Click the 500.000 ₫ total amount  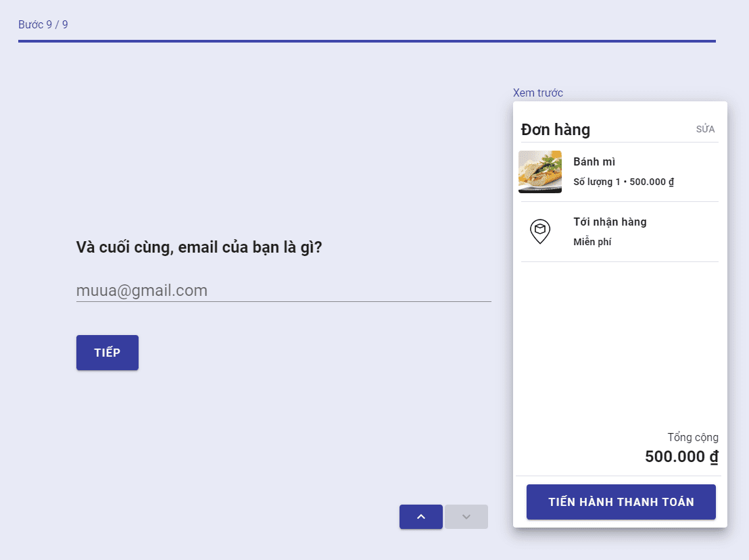(681, 457)
